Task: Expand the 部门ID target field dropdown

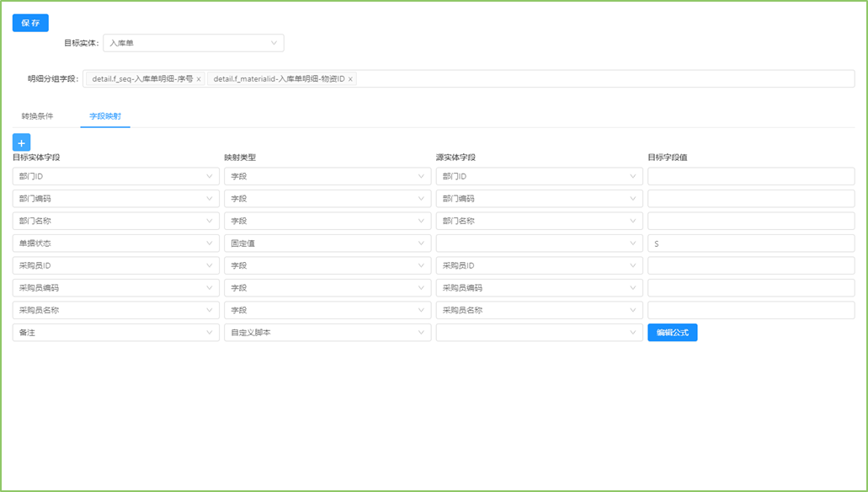Action: tap(115, 176)
